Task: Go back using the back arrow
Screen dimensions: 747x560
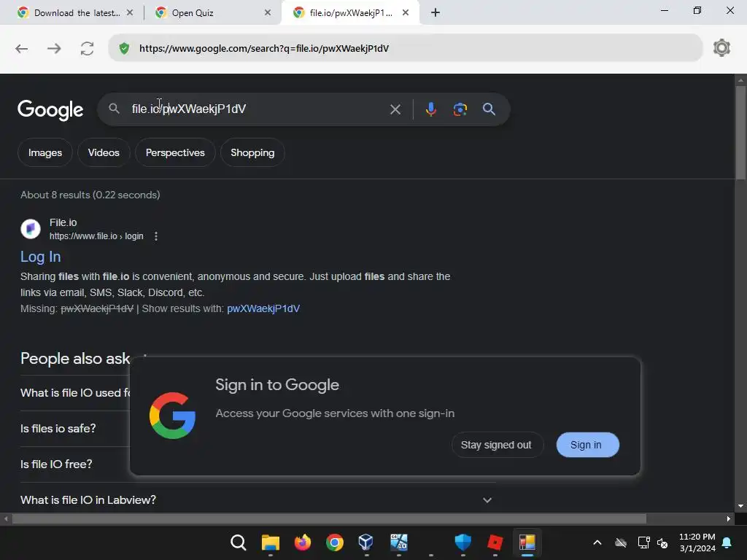Action: (x=21, y=49)
